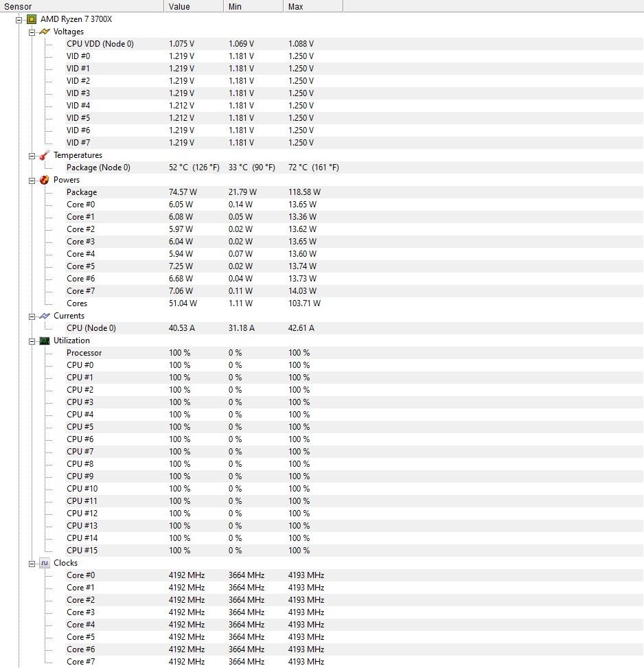Screen dimensions: 644x668
Task: Click the 14.03 W Core #7 max power
Action: 302,291
